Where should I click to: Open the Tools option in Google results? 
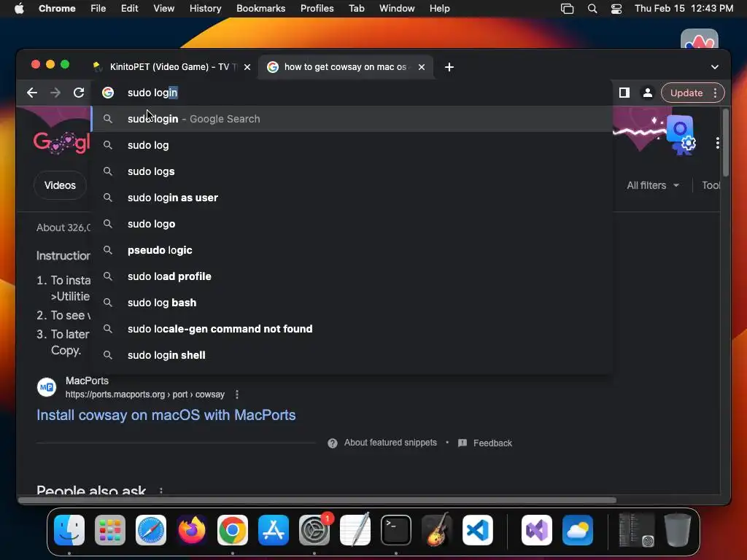click(711, 185)
